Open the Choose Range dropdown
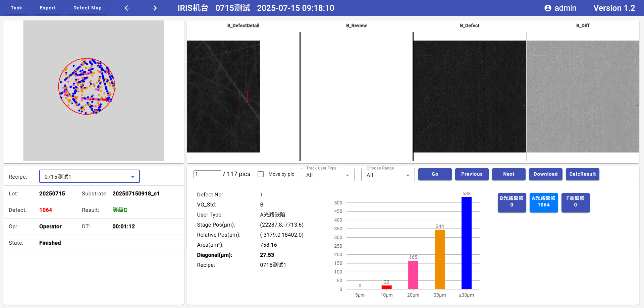Image resolution: width=644 pixels, height=308 pixels. click(x=388, y=175)
